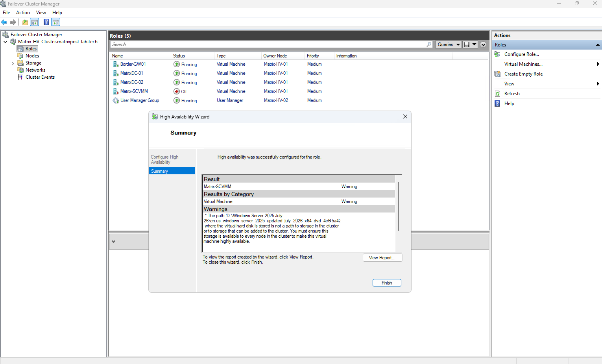Click the up-one-level folder toolbar icon

pyautogui.click(x=25, y=22)
